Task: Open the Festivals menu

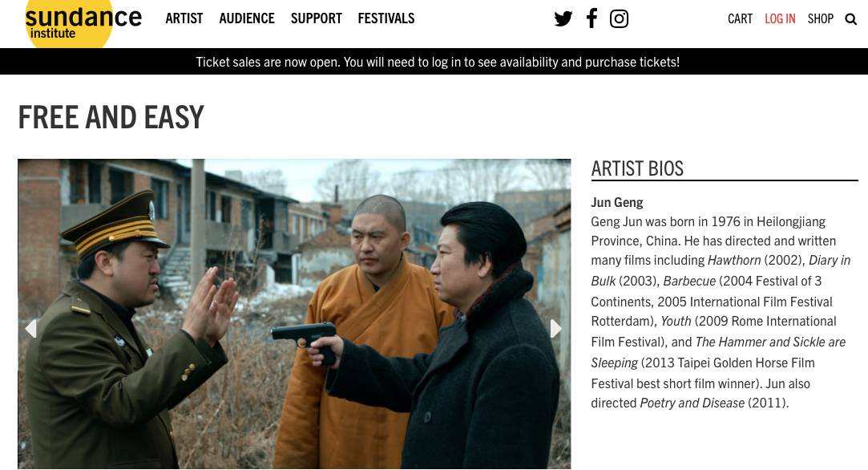Action: coord(386,18)
